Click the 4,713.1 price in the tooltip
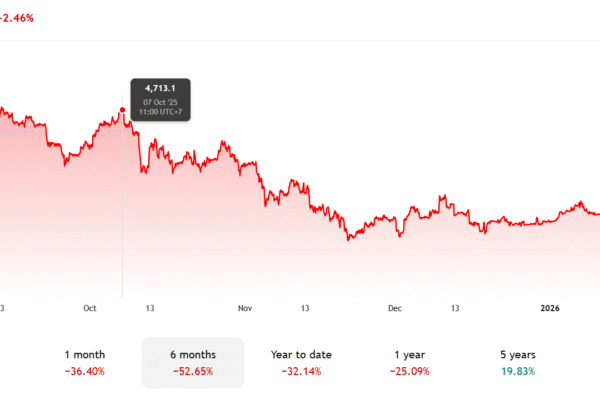This screenshot has height=400, width=600. pos(160,89)
